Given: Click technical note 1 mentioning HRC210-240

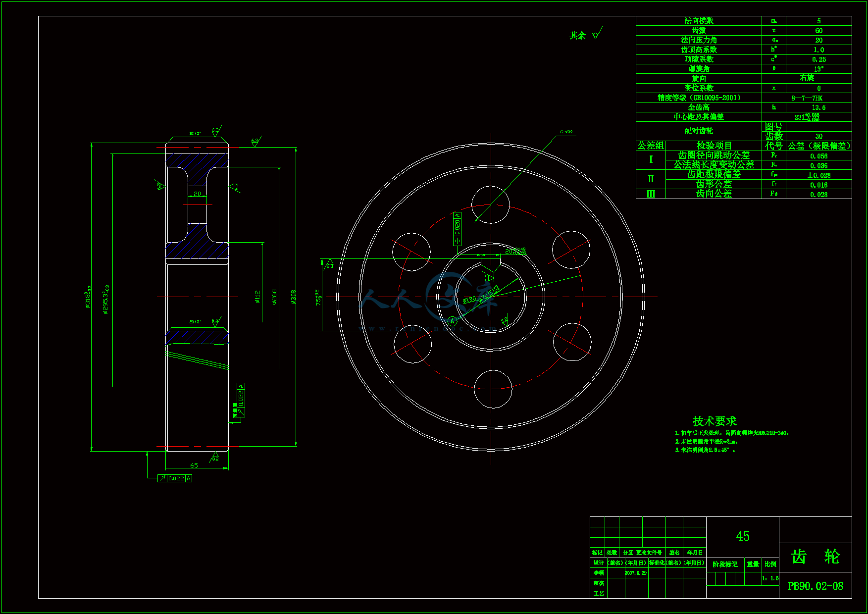Looking at the screenshot, I should point(732,433).
